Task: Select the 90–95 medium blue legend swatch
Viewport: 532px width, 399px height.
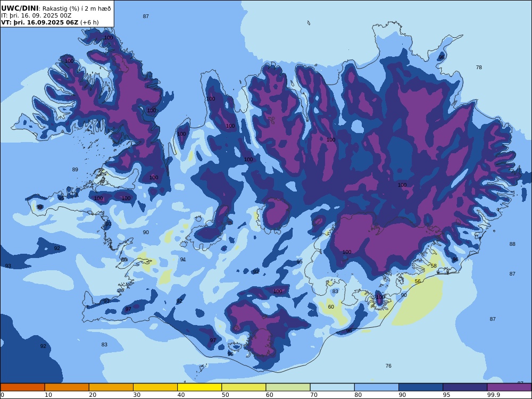Action: (x=421, y=387)
